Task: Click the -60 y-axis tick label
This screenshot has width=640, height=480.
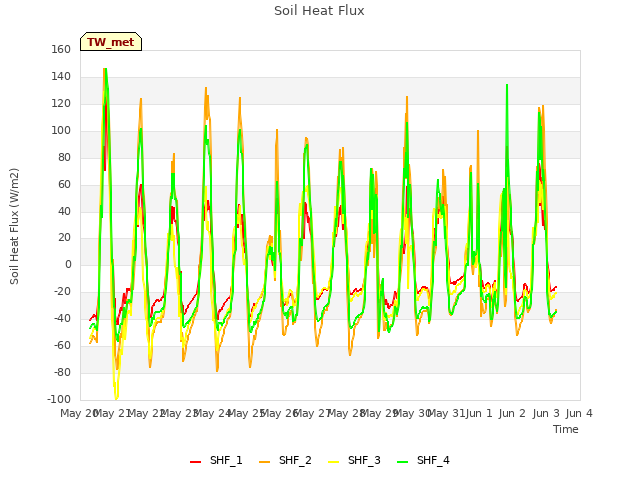Action: point(62,345)
